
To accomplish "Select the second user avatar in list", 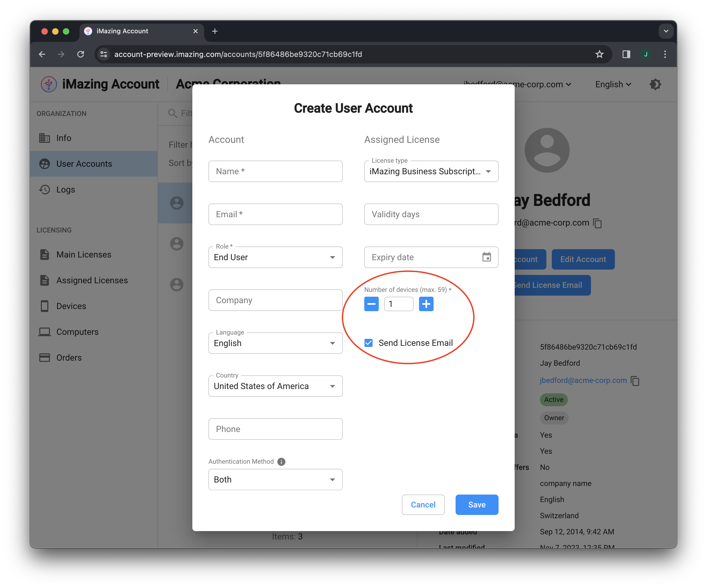I will pyautogui.click(x=176, y=244).
